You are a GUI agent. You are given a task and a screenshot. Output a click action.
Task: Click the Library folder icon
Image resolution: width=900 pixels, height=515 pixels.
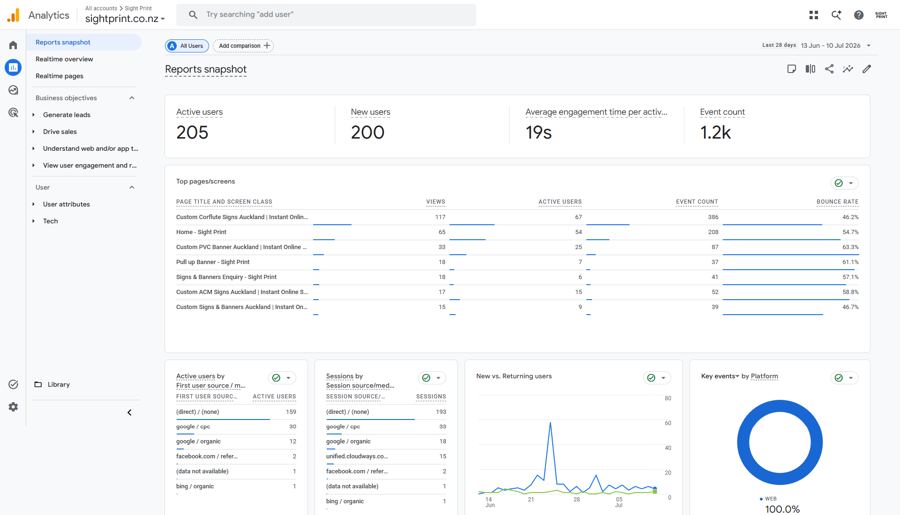38,384
